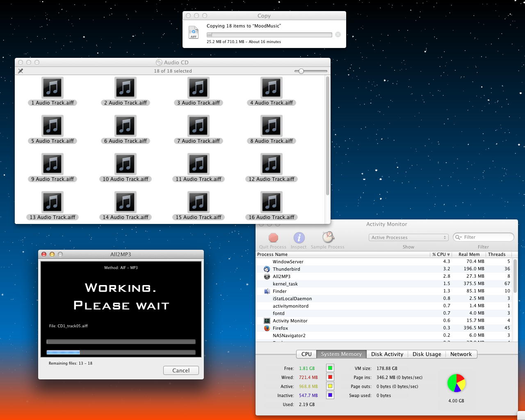This screenshot has height=420, width=525.
Task: Click the Copy window progress bar
Action: coord(269,35)
